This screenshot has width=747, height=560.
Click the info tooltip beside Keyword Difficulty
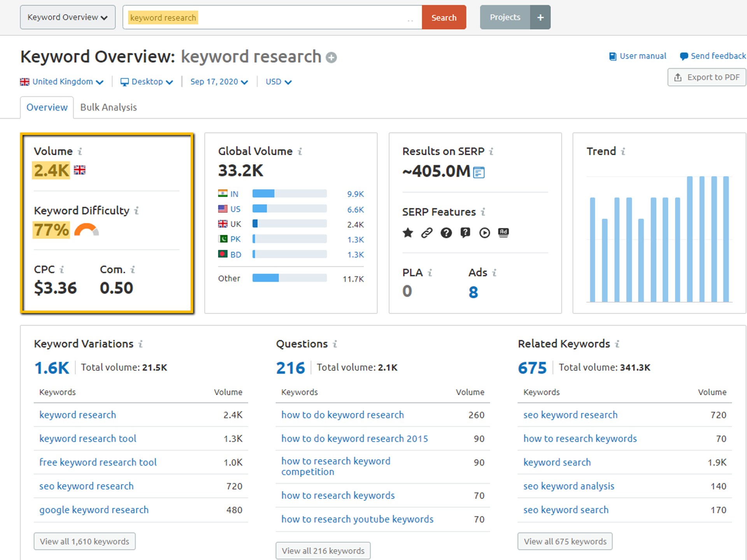coord(137,210)
